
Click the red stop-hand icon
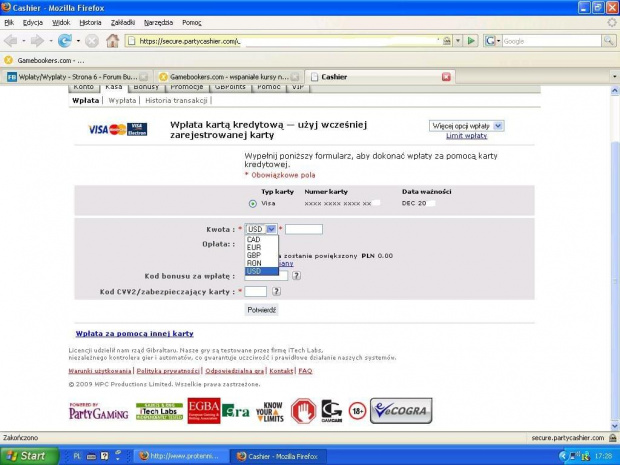point(303,411)
